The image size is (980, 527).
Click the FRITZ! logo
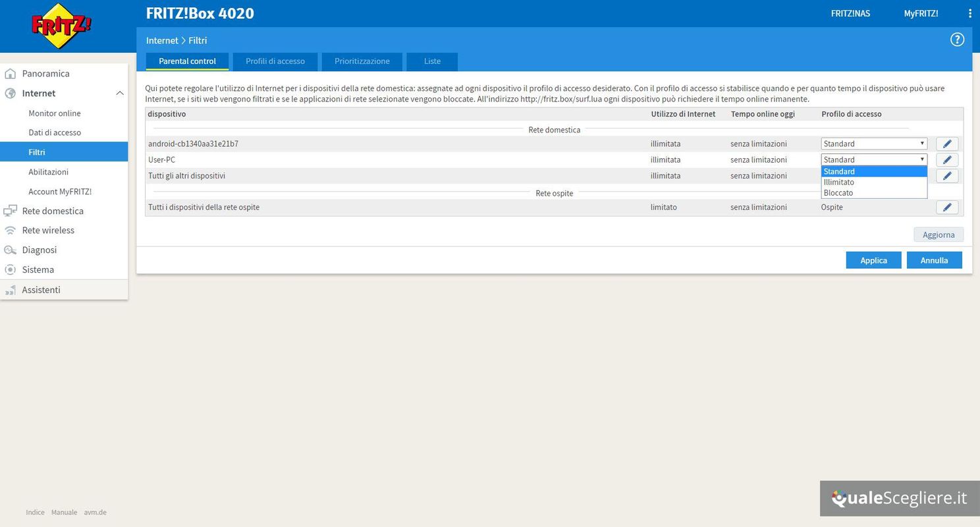click(x=61, y=26)
